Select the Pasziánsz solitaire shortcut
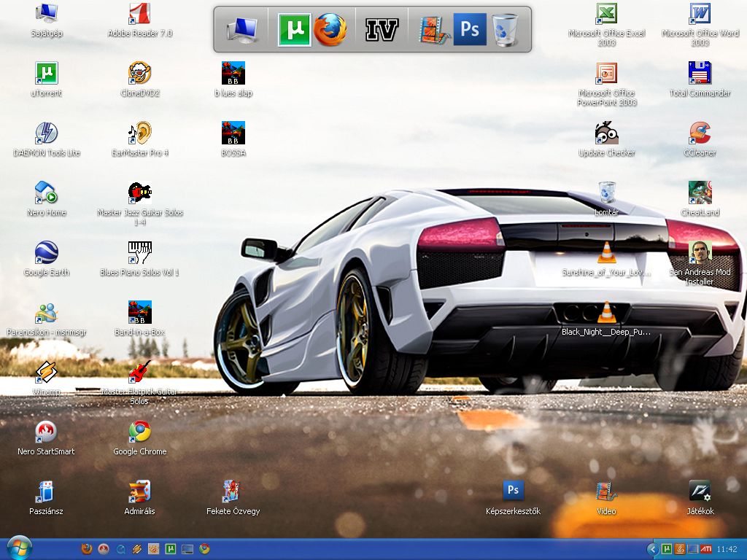747x560 pixels. [47, 497]
